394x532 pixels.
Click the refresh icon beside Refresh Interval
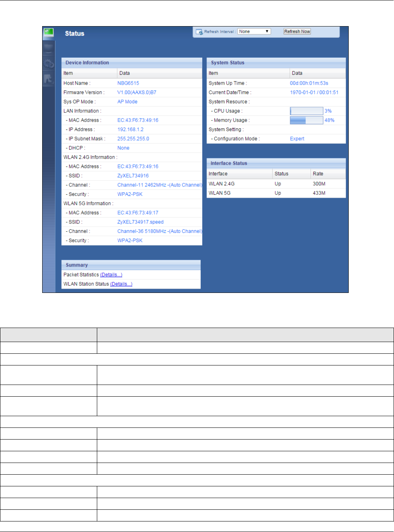[199, 32]
